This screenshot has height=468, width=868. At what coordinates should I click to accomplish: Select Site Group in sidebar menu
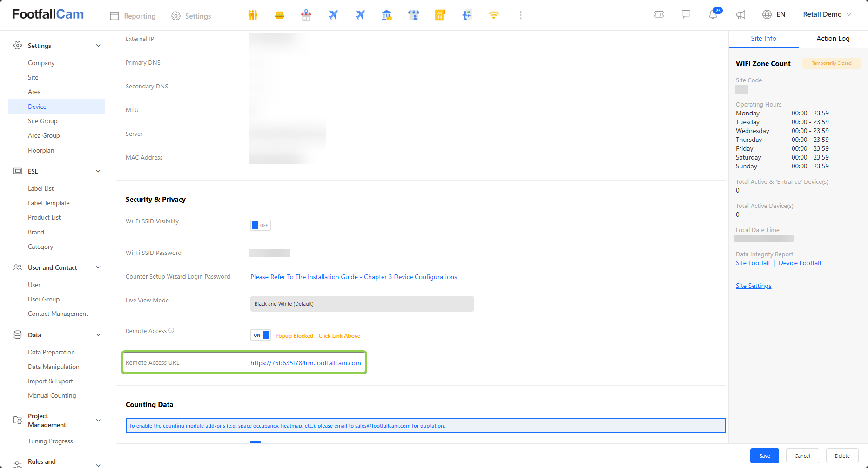[43, 121]
